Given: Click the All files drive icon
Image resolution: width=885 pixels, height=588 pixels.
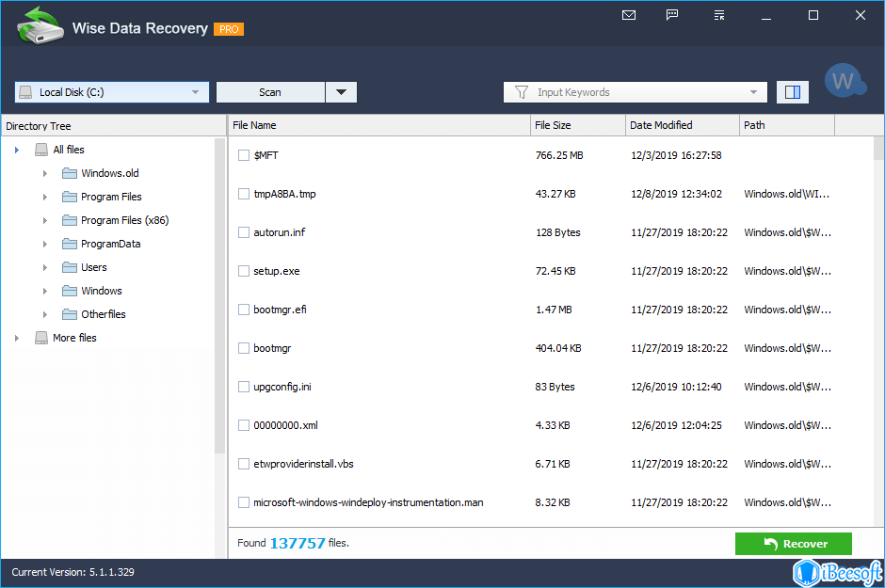Looking at the screenshot, I should [x=41, y=150].
